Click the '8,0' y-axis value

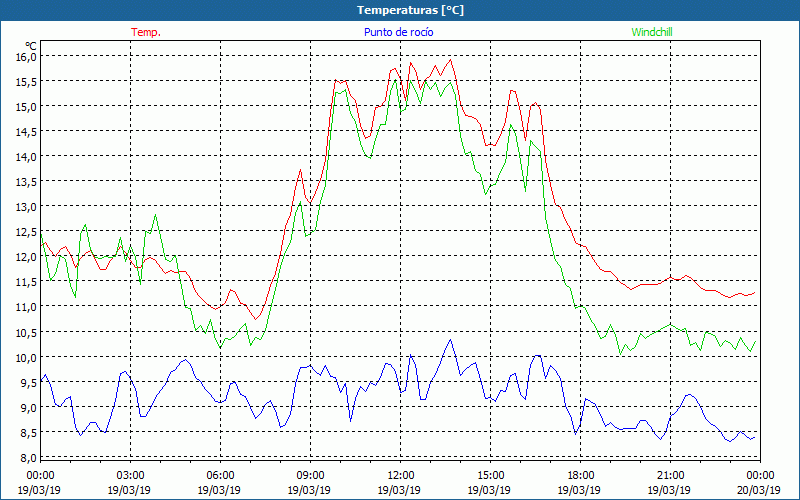coord(29,458)
